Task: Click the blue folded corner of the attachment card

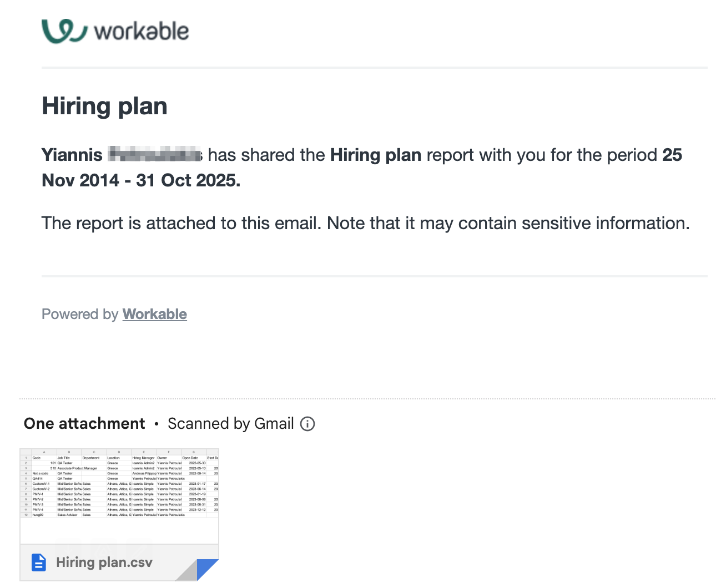Action: pyautogui.click(x=208, y=570)
